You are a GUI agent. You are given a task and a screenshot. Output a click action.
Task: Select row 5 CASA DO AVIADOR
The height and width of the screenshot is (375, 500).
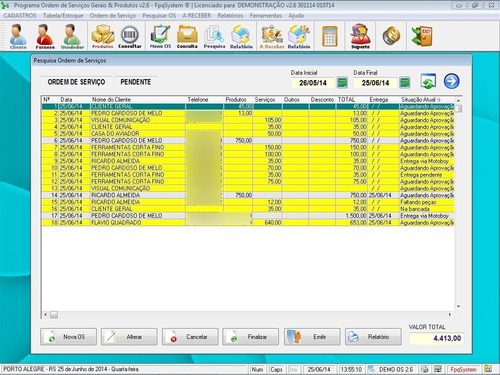[x=248, y=134]
